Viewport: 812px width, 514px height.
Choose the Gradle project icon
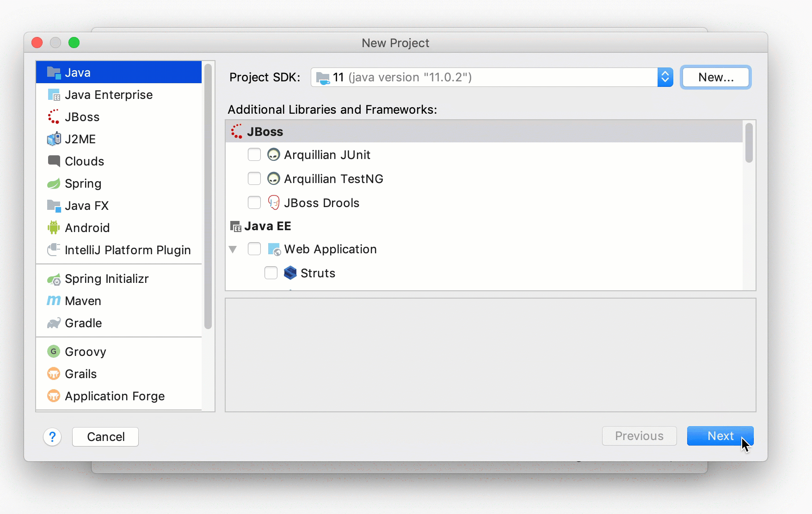point(54,323)
